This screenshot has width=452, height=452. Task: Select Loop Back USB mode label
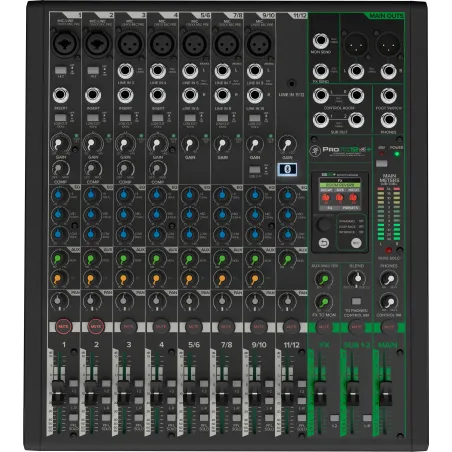[x=347, y=227]
